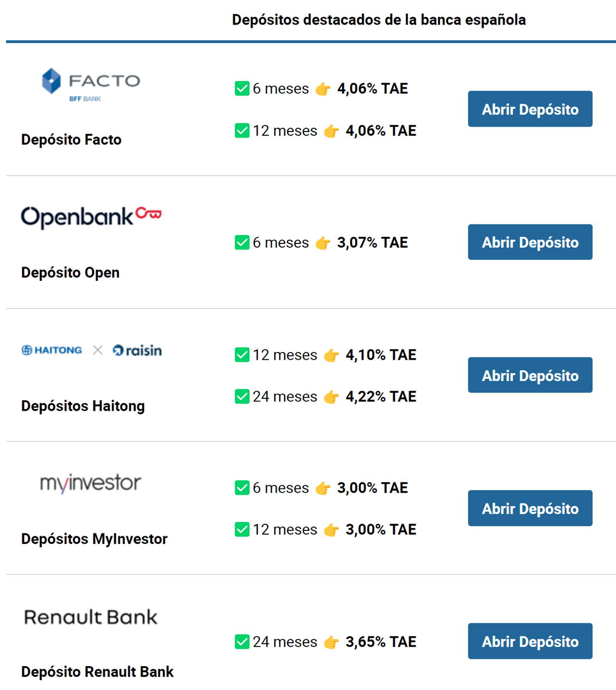Screen dimensions: 616x690
Task: Select the Depósito Facto title
Action: 71,140
